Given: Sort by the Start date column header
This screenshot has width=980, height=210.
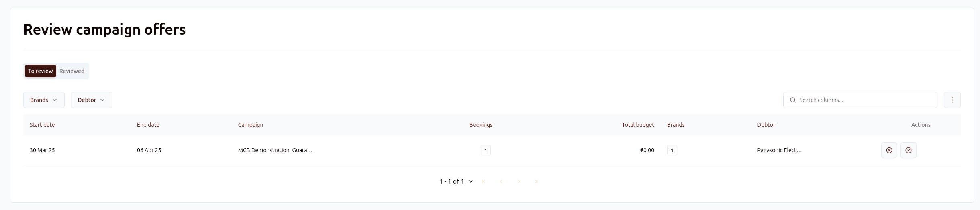Looking at the screenshot, I should click(42, 125).
